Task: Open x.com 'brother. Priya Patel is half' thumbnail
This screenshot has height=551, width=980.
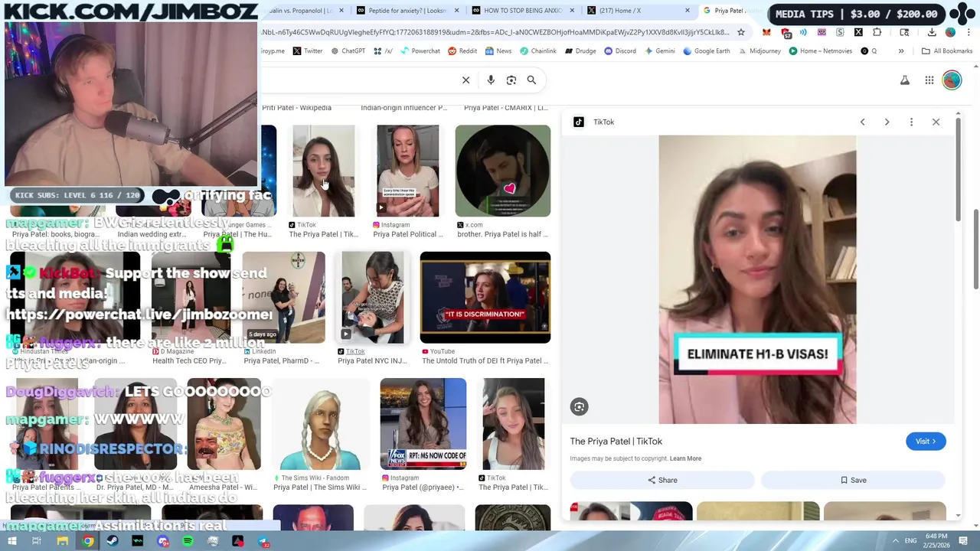Action: tap(503, 171)
